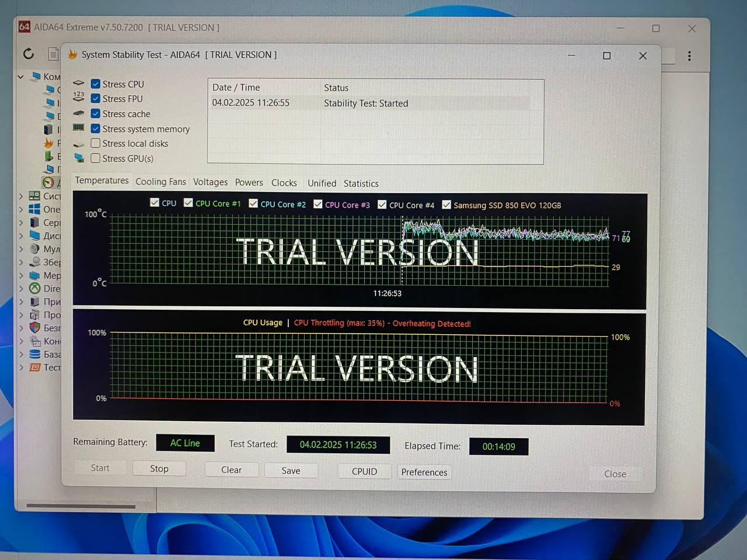Screen dimensions: 747x560
Task: Uncheck the Stress cache checkbox
Action: [96, 114]
